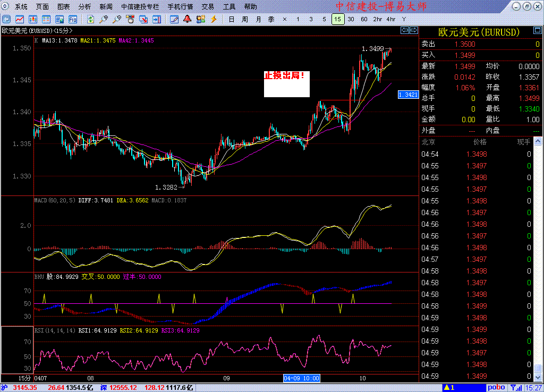Go to the previous symbol with left arrow

click(x=404, y=30)
